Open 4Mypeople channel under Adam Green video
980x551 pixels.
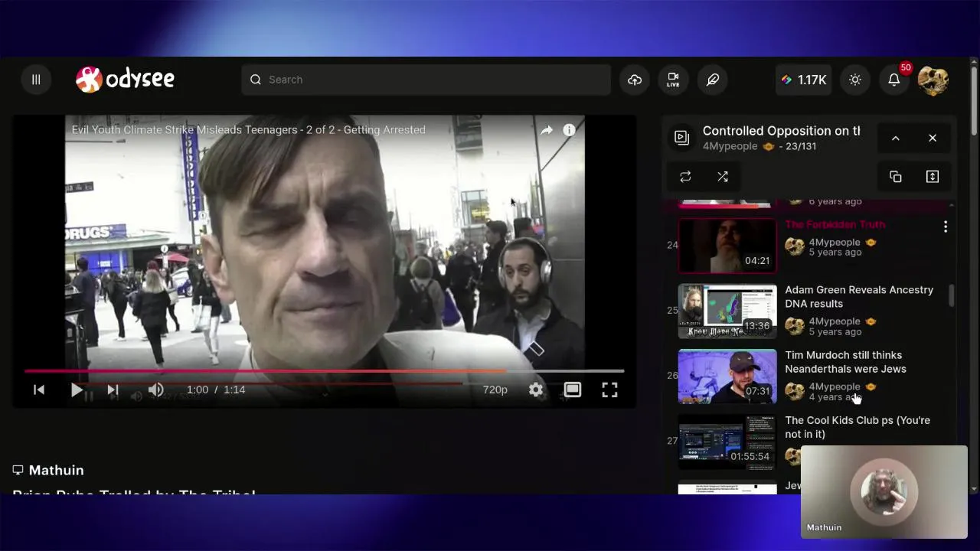(x=835, y=321)
